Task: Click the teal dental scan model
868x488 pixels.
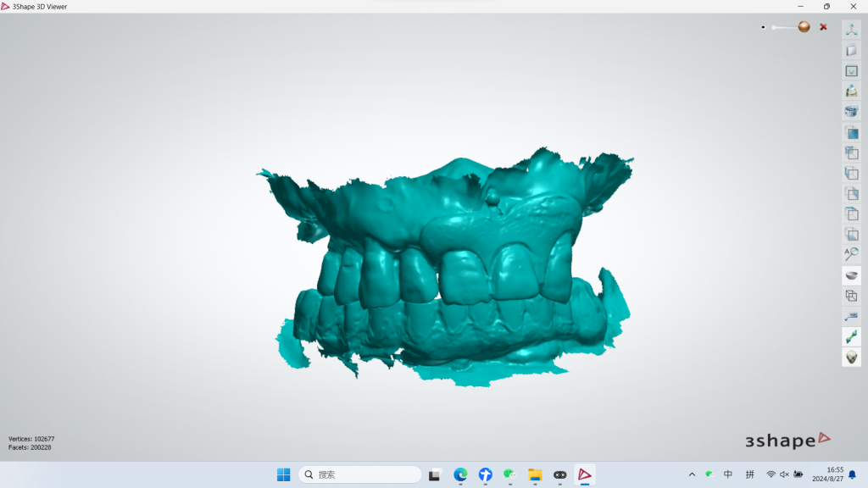Action: click(444, 269)
